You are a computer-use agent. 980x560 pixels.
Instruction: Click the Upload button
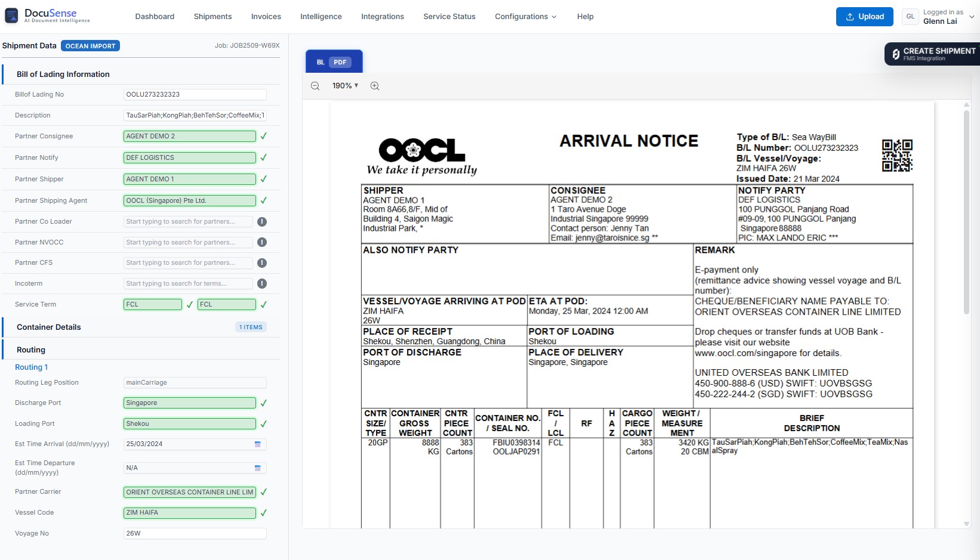[x=864, y=17]
